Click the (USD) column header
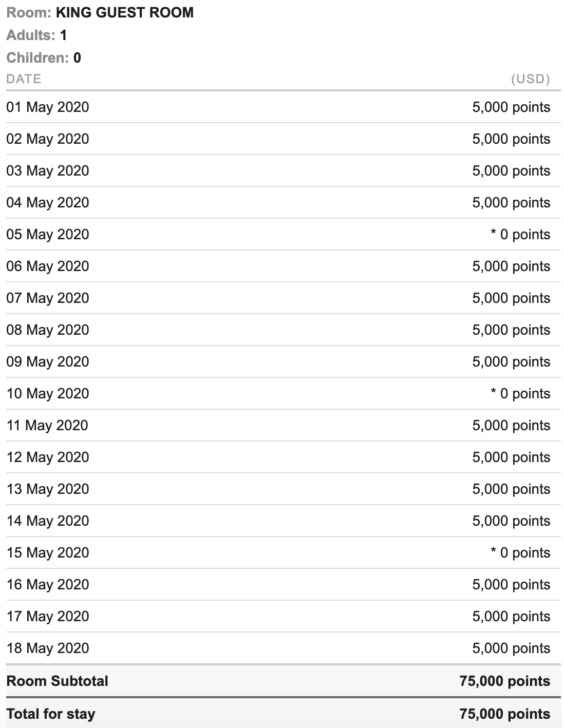The height and width of the screenshot is (728, 564). click(x=530, y=79)
